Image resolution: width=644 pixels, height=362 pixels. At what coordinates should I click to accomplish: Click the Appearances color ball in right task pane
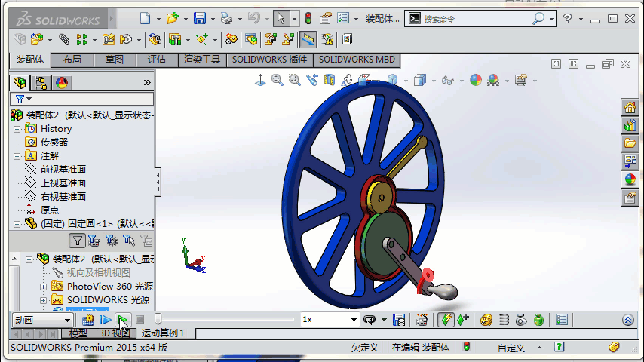[x=630, y=179]
